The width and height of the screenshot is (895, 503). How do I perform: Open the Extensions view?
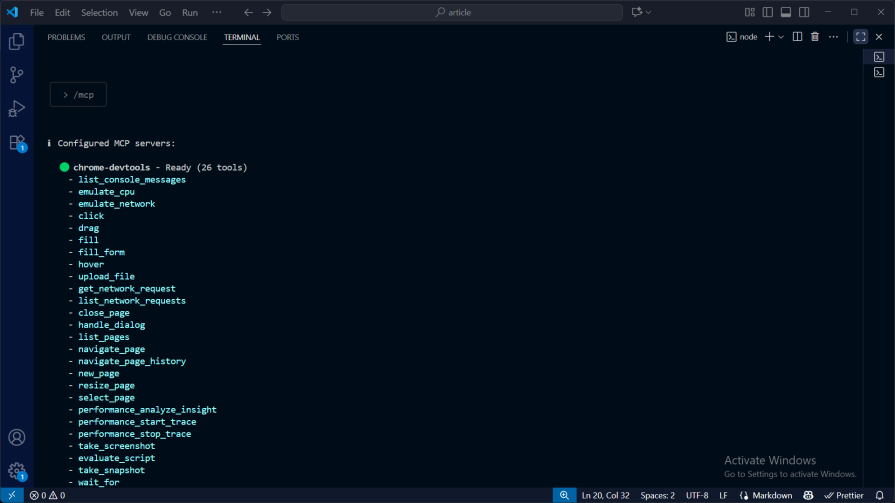16,142
